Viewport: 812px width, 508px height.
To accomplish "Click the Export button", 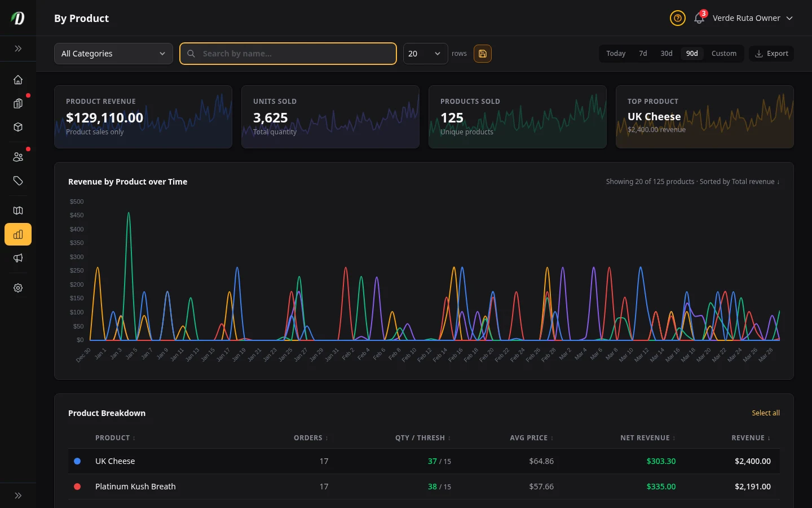I will 771,53.
